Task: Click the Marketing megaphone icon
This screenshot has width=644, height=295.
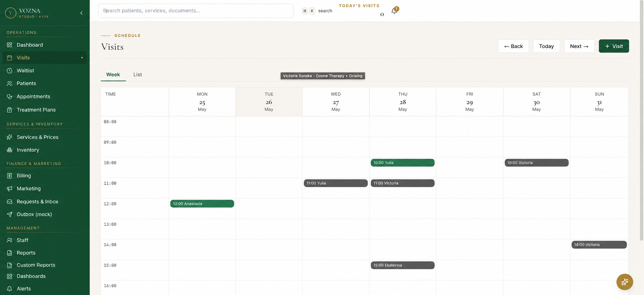Action: coord(9,189)
